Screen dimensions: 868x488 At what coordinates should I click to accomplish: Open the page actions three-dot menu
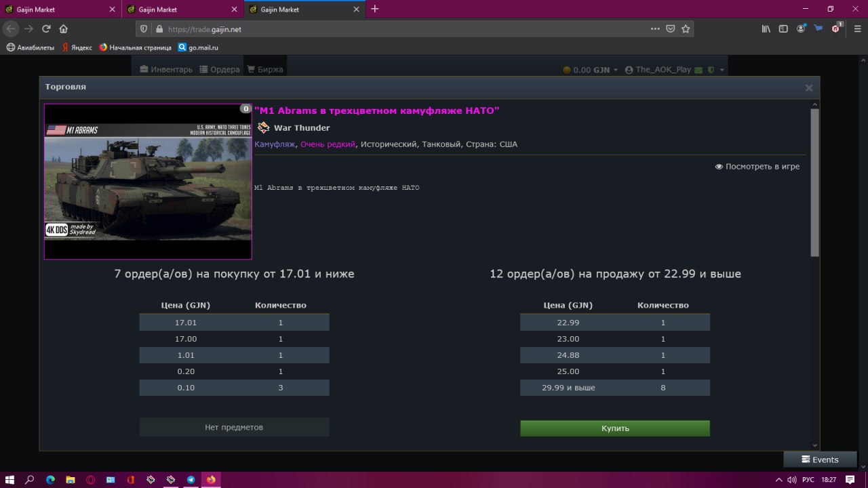[x=655, y=29]
